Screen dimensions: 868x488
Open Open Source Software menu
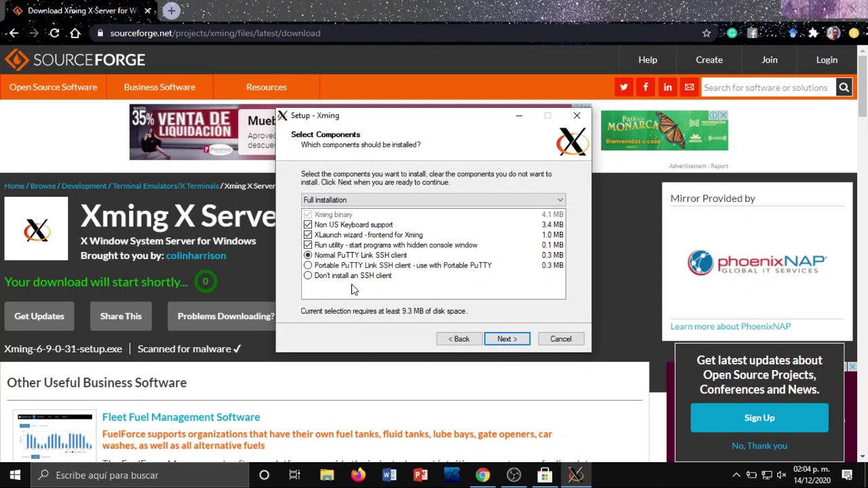point(53,87)
